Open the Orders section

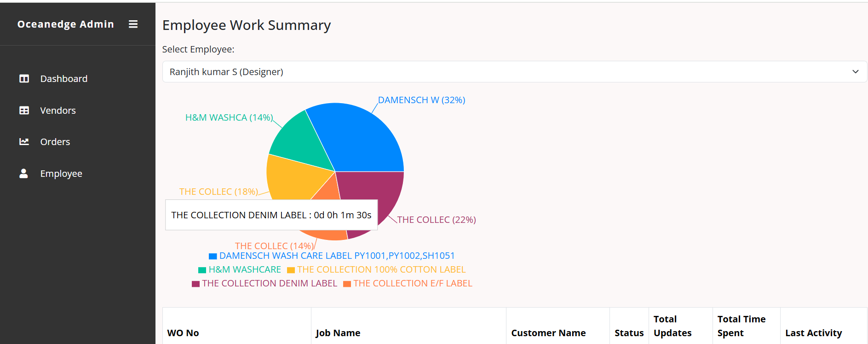coord(55,142)
